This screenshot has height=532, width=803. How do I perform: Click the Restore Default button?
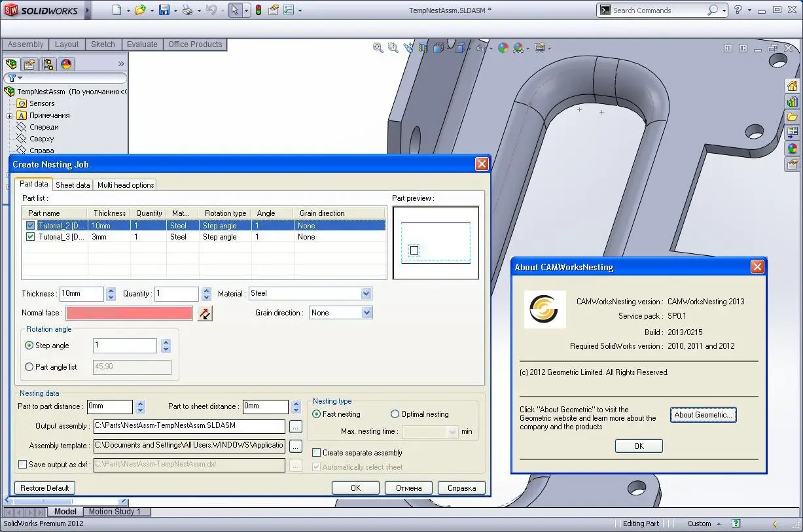pyautogui.click(x=45, y=488)
